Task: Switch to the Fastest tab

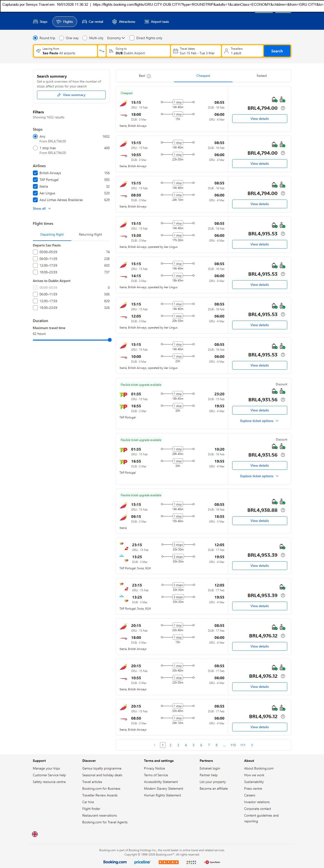Action: point(261,76)
